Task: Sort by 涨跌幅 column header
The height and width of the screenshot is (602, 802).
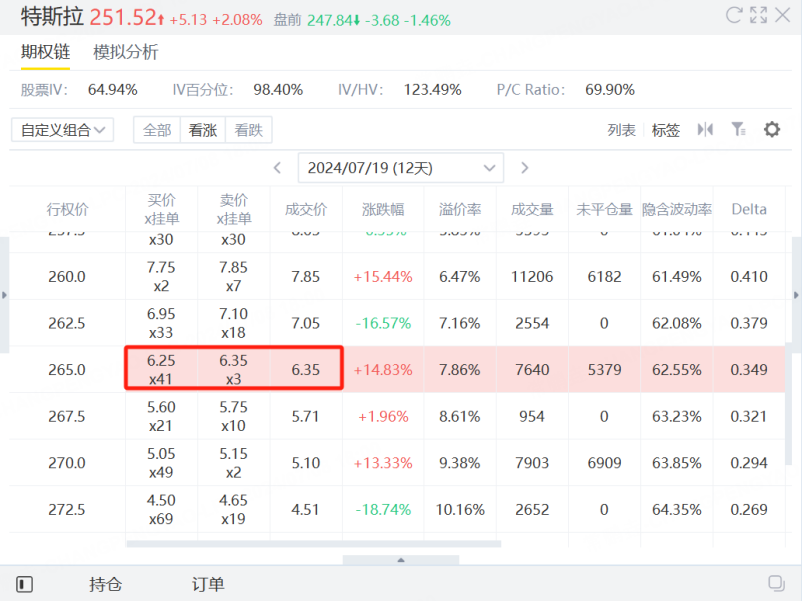Action: point(383,209)
